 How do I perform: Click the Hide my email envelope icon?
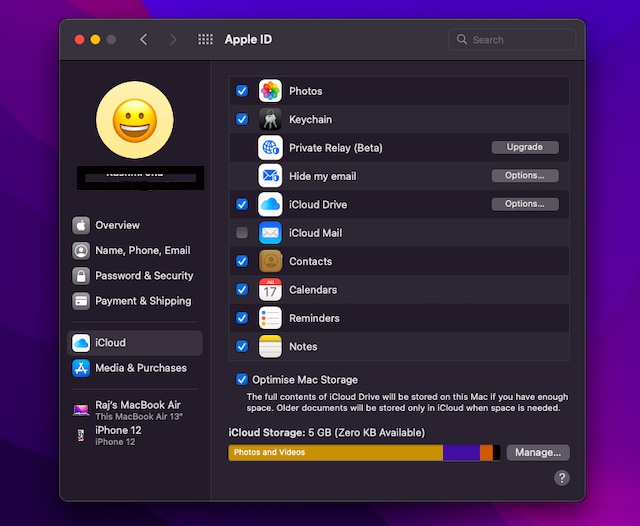click(270, 176)
